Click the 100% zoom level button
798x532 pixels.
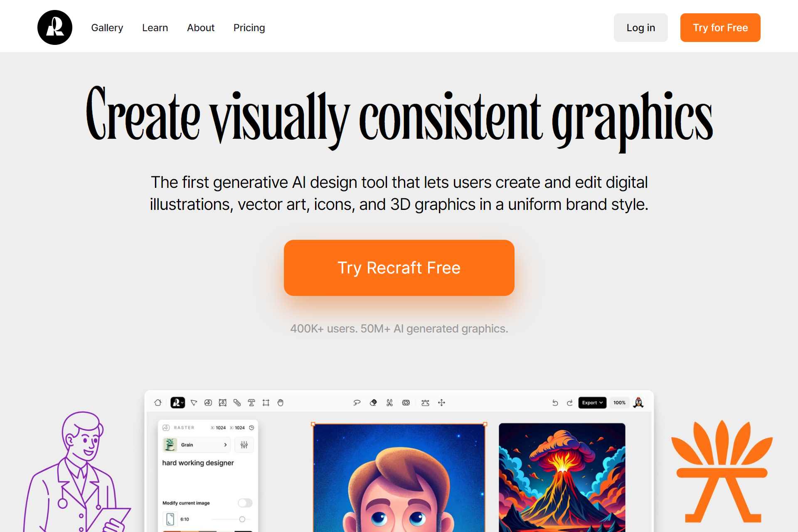coord(619,402)
